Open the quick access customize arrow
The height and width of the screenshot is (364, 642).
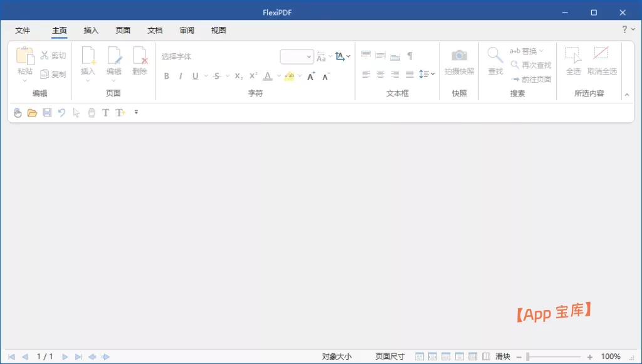tap(136, 112)
